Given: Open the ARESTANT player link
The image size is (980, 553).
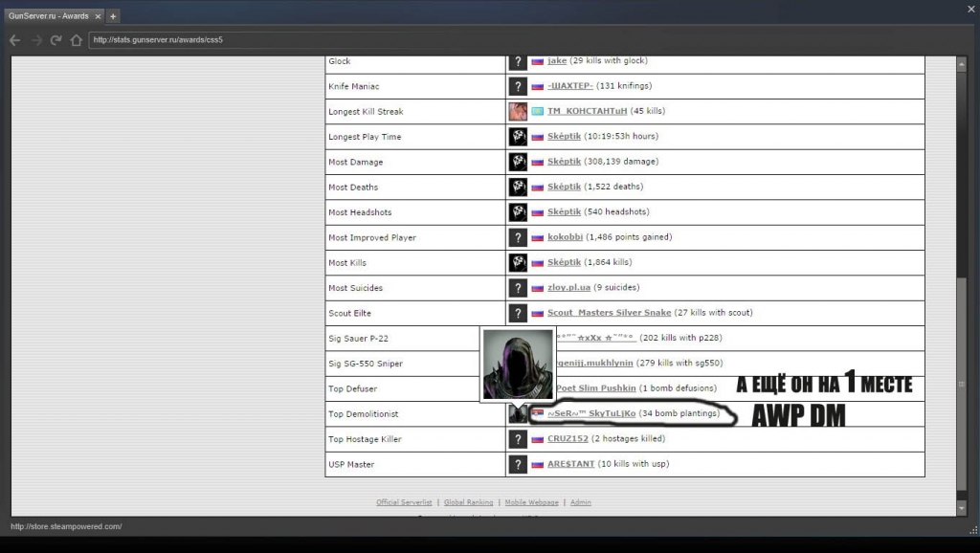Looking at the screenshot, I should (571, 464).
